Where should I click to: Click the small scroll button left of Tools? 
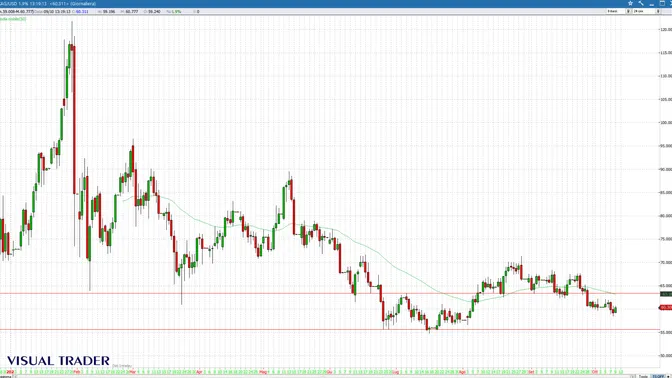coord(633,376)
